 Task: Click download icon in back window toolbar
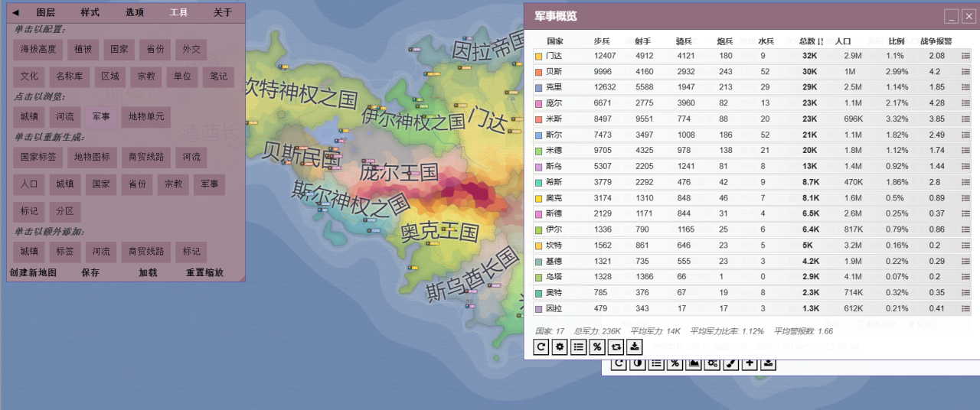click(769, 363)
